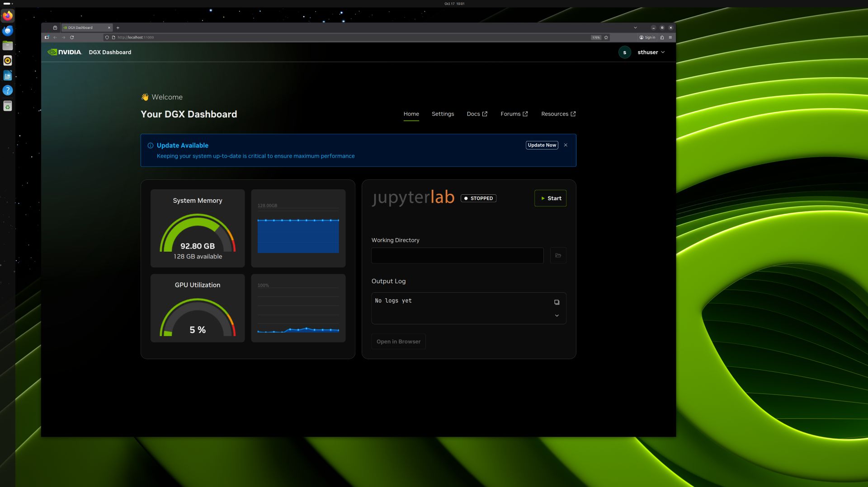The width and height of the screenshot is (868, 487).
Task: Open the Forums external link
Action: click(514, 114)
